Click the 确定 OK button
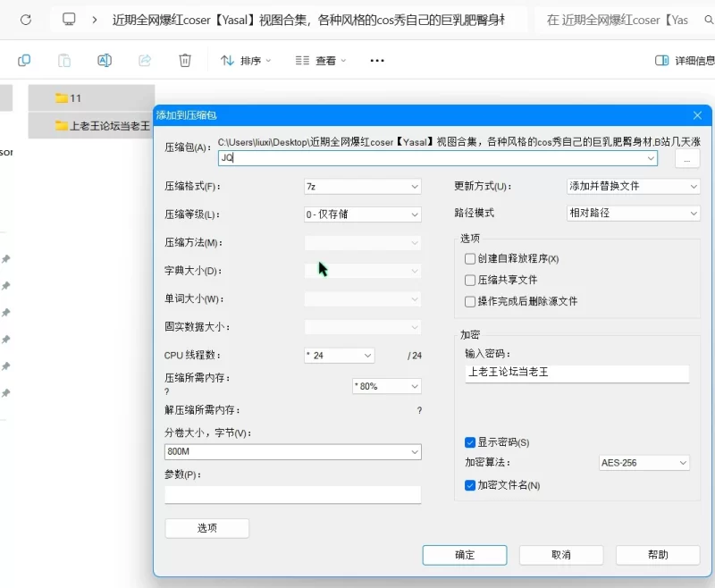The width and height of the screenshot is (715, 588). coord(465,555)
